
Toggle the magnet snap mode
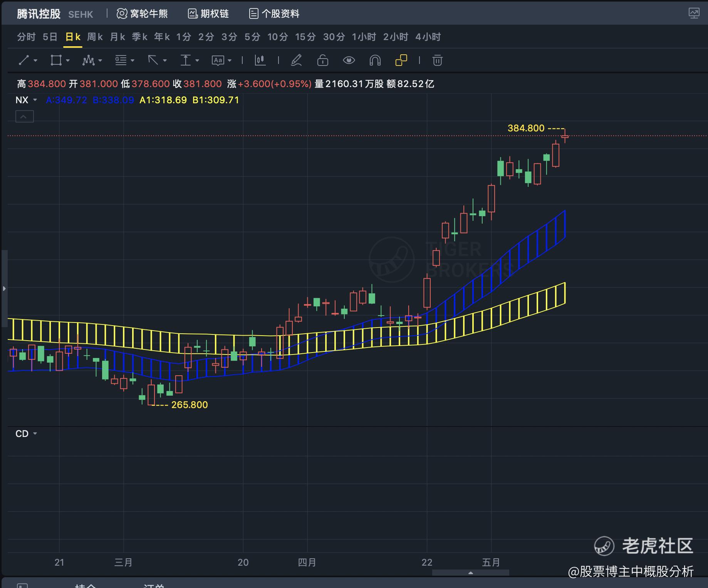pyautogui.click(x=375, y=60)
